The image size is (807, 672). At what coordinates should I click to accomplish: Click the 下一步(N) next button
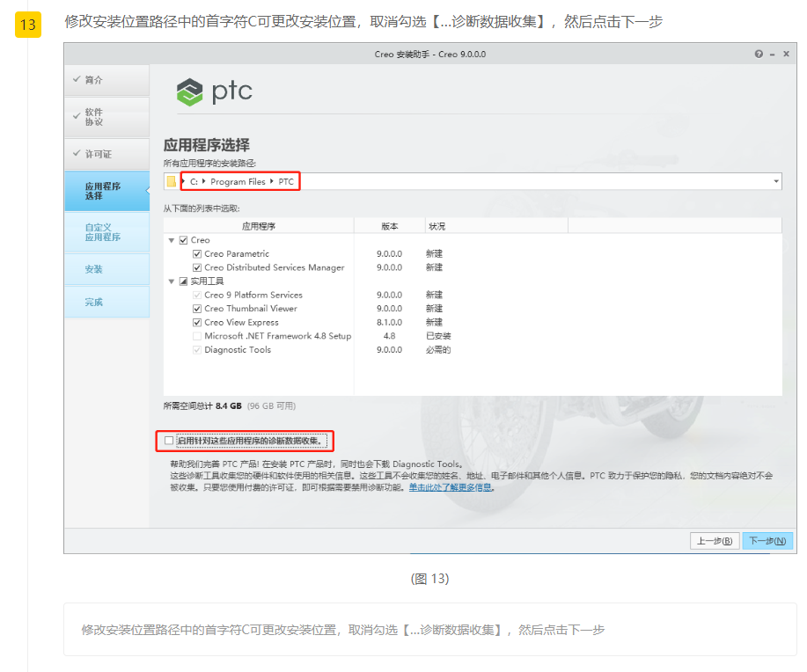[767, 541]
